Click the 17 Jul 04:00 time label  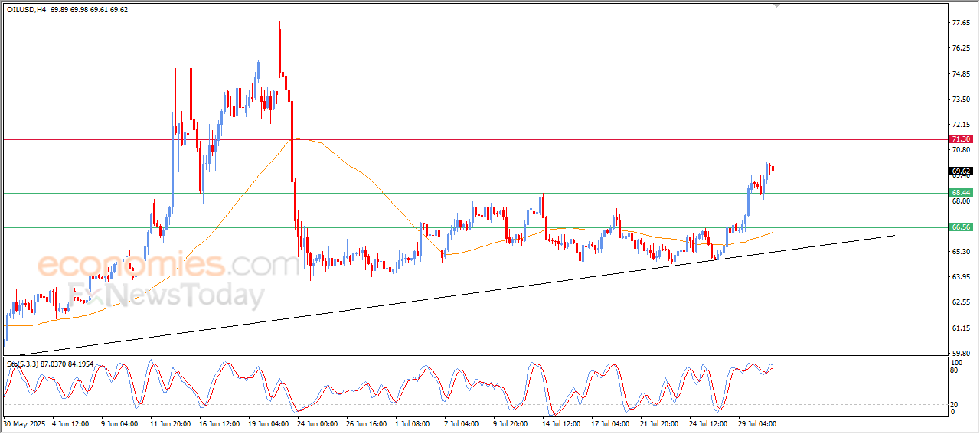coord(612,423)
